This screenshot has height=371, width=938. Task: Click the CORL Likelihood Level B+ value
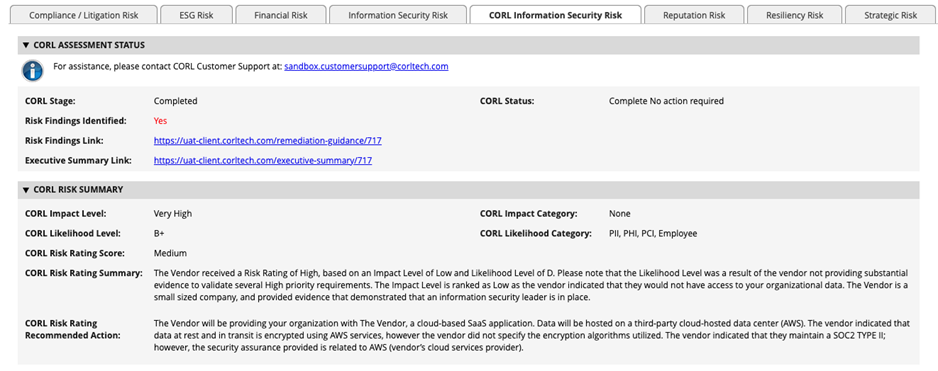(159, 233)
